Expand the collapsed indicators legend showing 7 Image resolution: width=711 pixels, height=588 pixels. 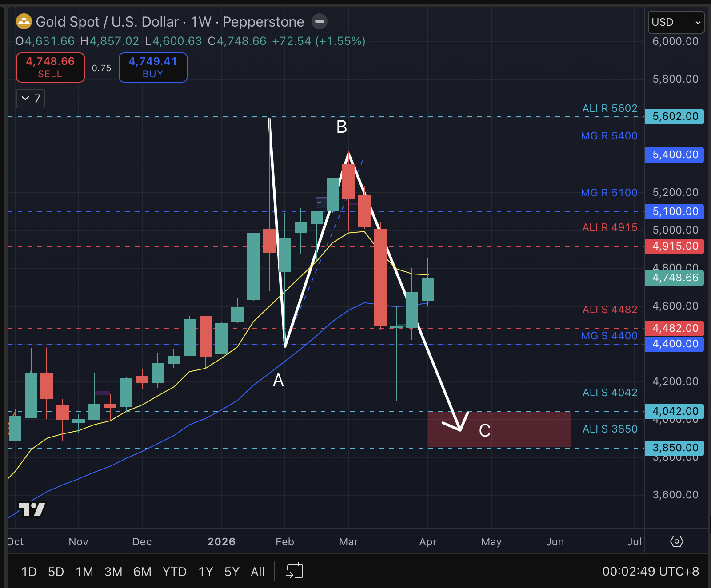point(31,98)
